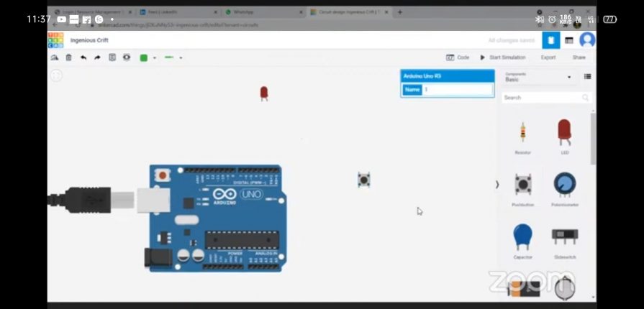This screenshot has height=309, width=644.
Task: Click the YouTube status bar icon
Action: [x=62, y=19]
